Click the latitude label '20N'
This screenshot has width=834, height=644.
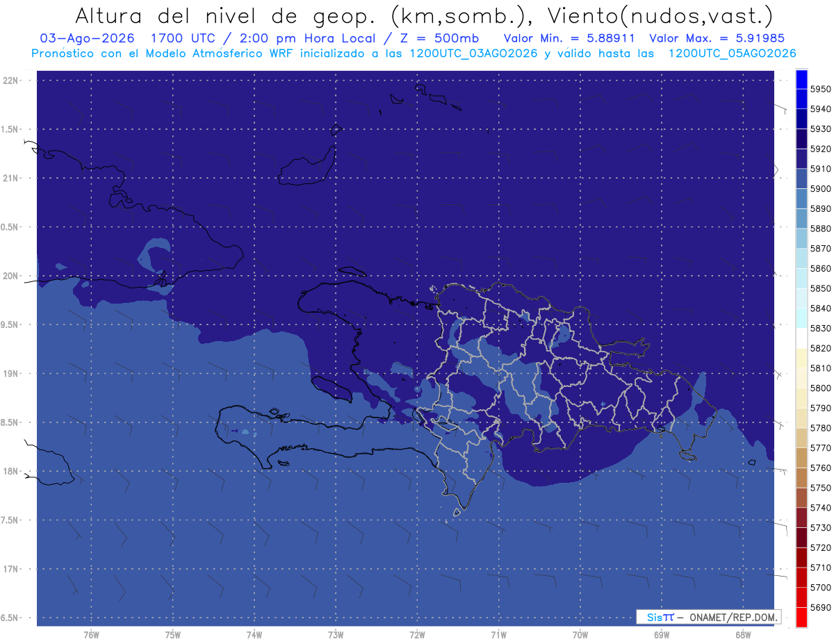coord(10,276)
